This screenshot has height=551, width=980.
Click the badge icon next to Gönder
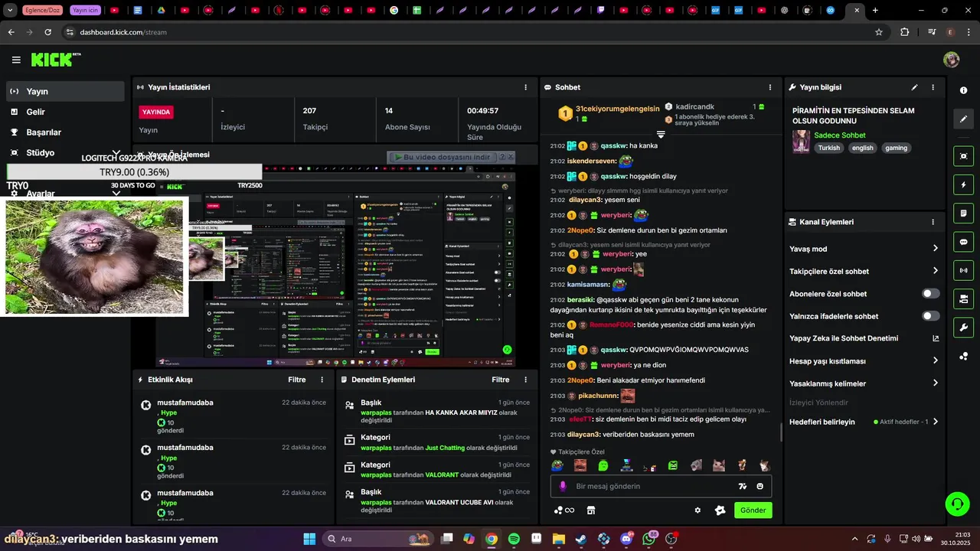point(720,510)
